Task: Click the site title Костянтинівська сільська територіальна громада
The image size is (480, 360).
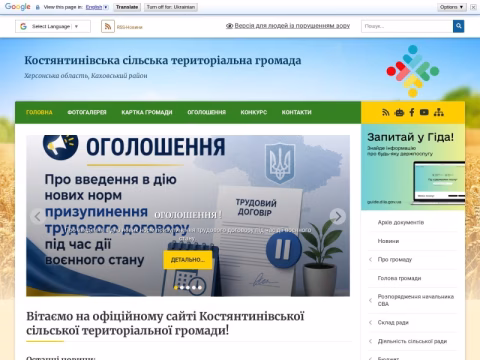Action: click(x=163, y=60)
